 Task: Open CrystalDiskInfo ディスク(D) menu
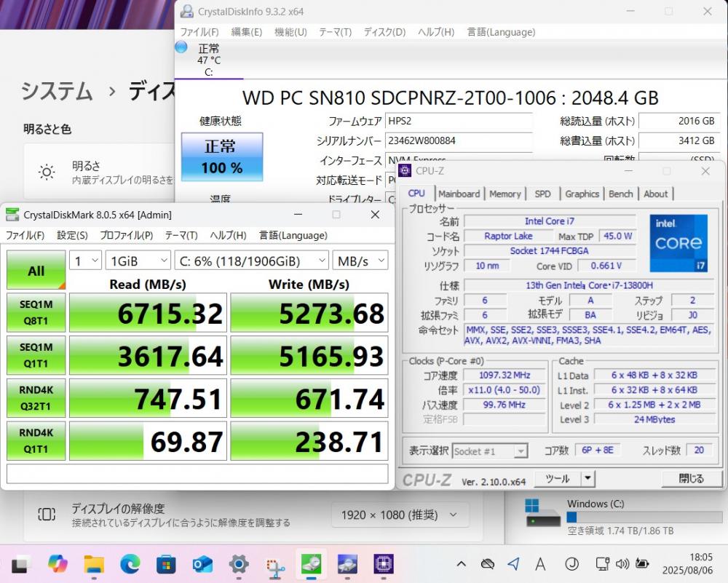pos(384,32)
